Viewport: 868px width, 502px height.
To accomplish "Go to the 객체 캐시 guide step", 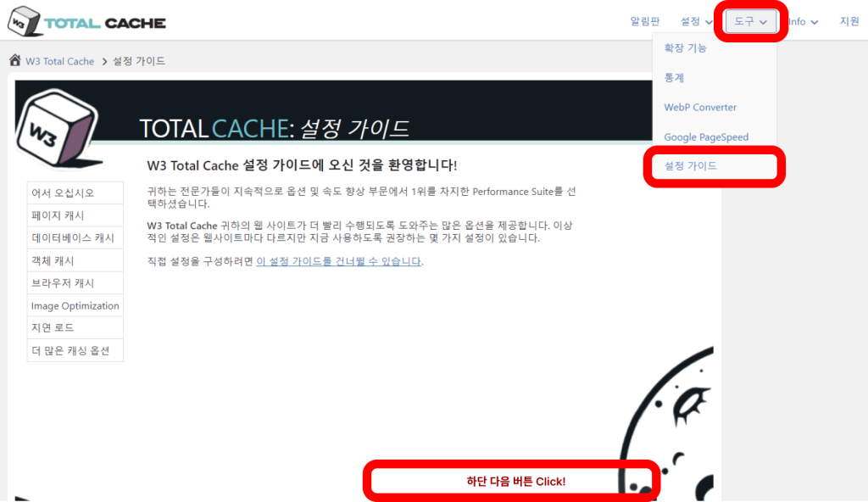I will coord(75,260).
